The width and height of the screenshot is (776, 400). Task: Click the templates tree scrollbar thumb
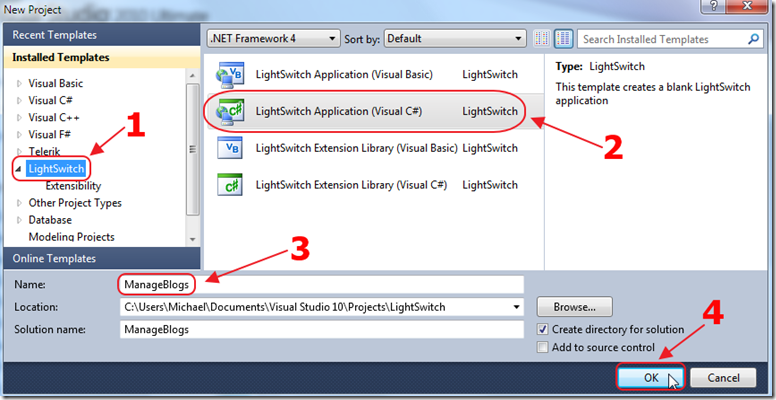[x=193, y=150]
